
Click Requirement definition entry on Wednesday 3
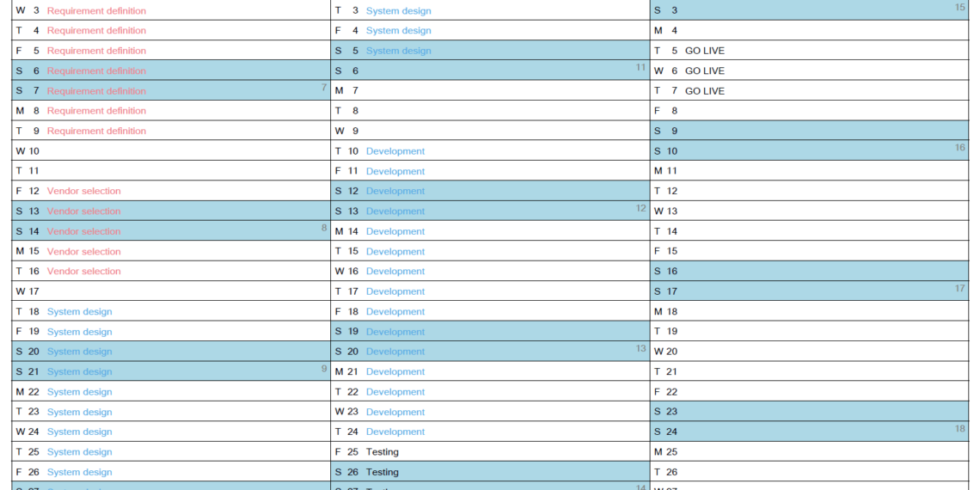coord(96,11)
